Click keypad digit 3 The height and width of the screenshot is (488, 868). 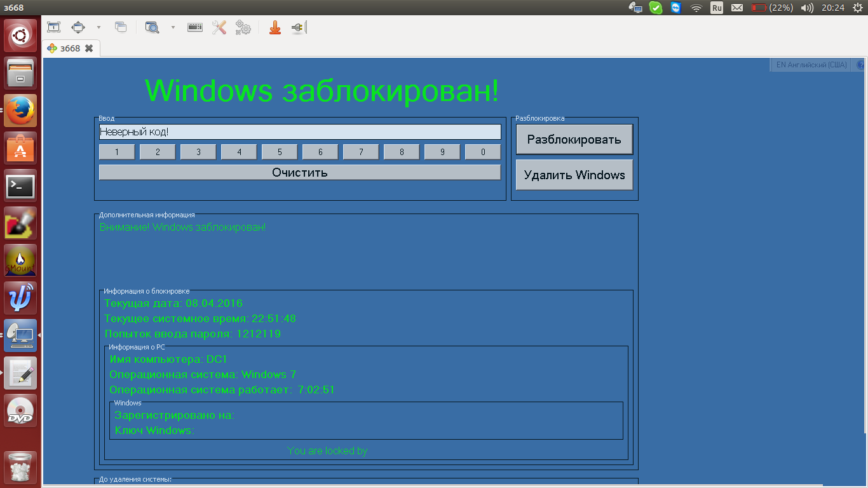click(198, 152)
